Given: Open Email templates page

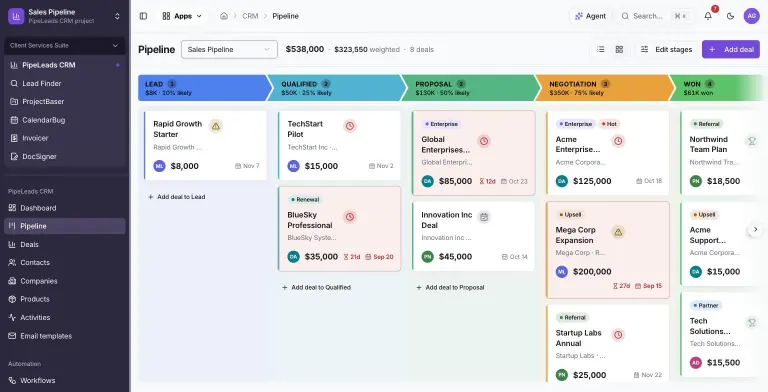Looking at the screenshot, I should (65, 336).
